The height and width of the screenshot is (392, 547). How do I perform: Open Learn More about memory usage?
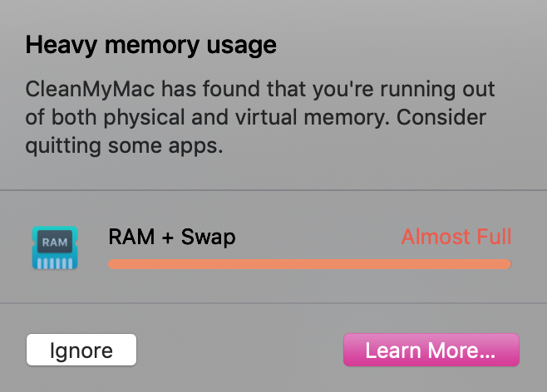tap(431, 350)
